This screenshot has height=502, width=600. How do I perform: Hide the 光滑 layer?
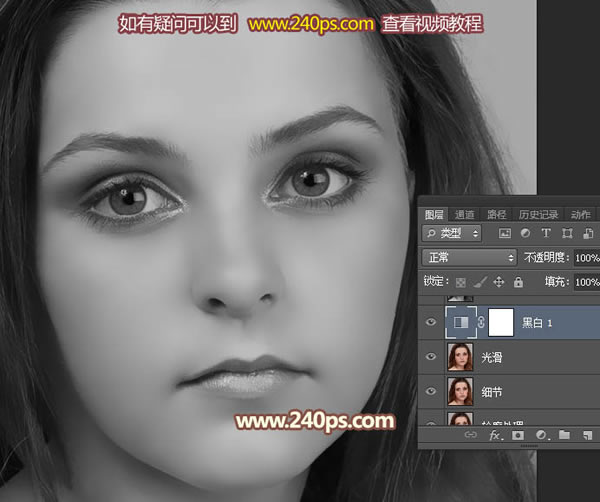431,357
